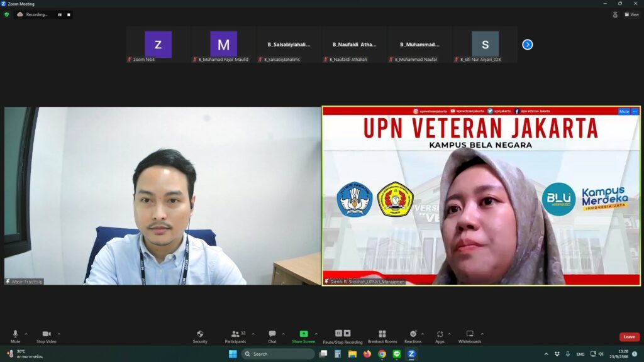Expand Share Screen options caret
Screen dimensions: 644x362
(316, 334)
